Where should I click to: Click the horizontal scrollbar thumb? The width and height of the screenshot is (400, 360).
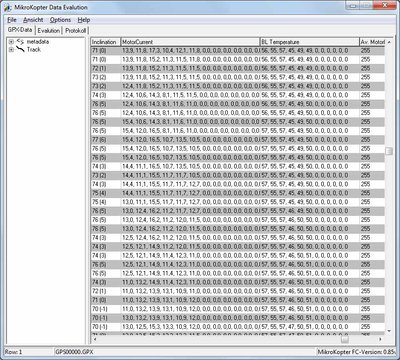click(345, 339)
